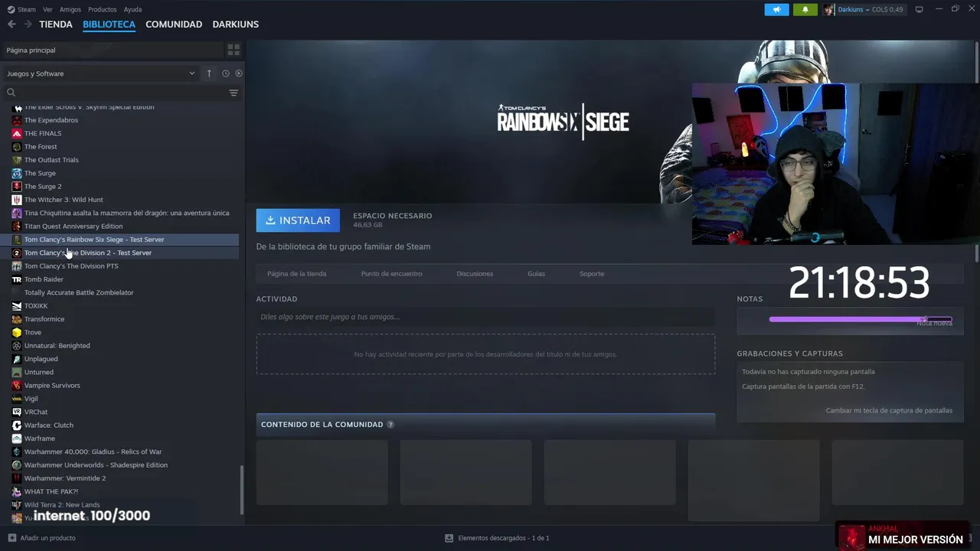Click the blue INSTALAR button
This screenshot has height=551, width=980.
click(x=298, y=220)
